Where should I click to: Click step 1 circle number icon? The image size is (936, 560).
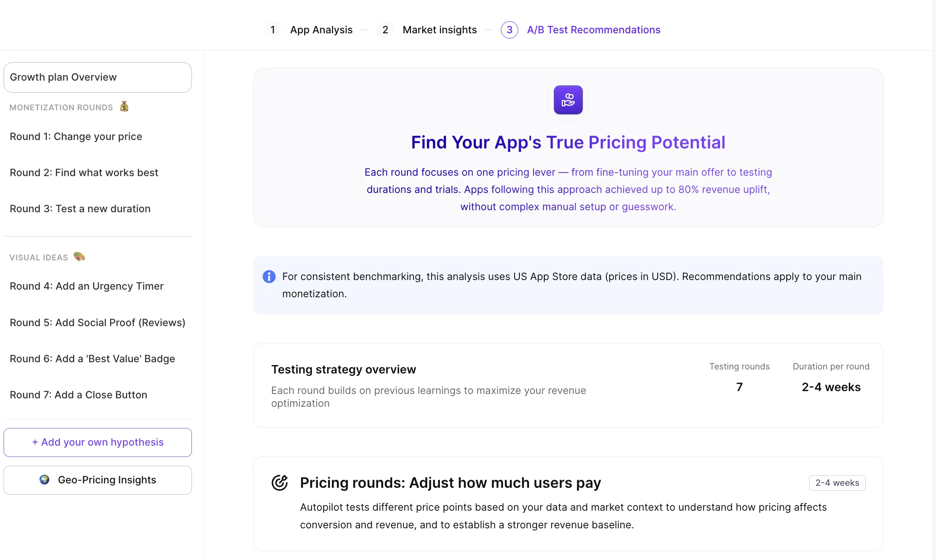pyautogui.click(x=273, y=30)
